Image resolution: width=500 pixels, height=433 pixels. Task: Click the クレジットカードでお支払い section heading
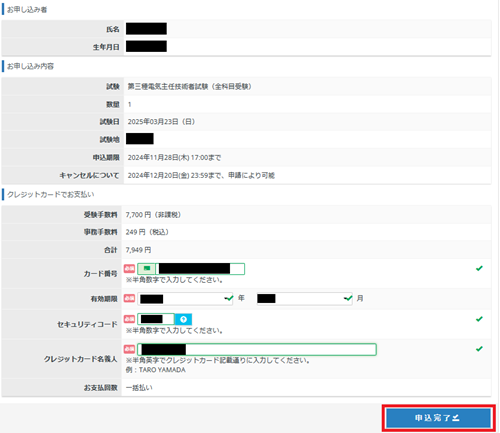(51, 194)
